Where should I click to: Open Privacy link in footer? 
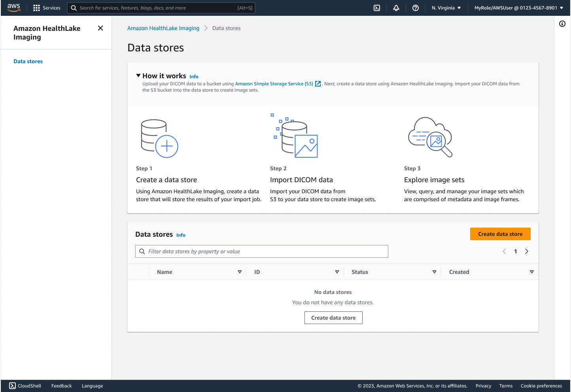pyautogui.click(x=483, y=386)
